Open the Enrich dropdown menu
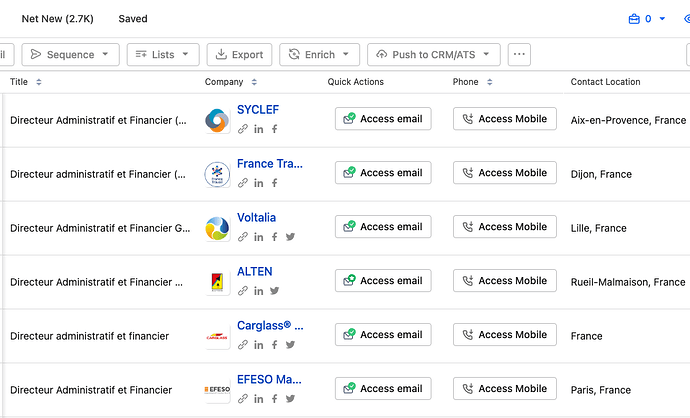This screenshot has width=690, height=418. point(319,55)
